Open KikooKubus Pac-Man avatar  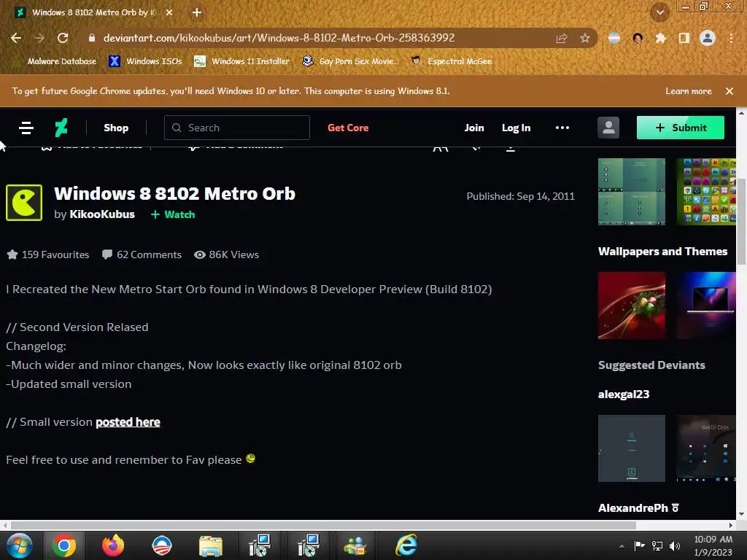point(24,203)
